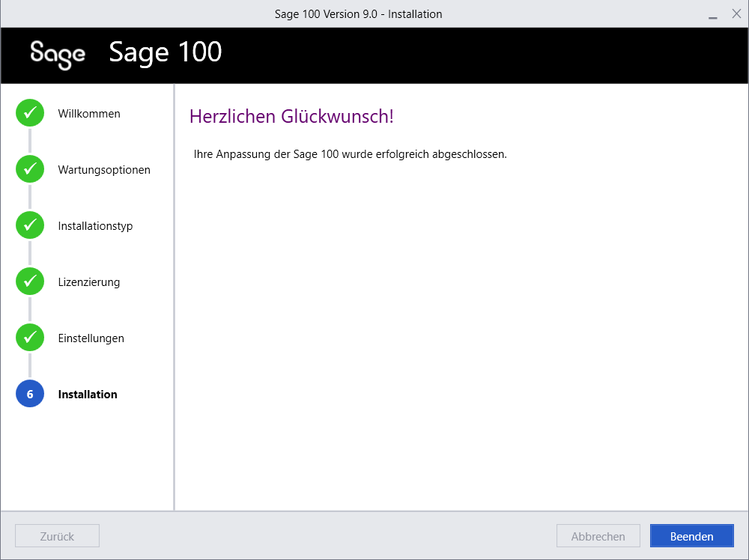Click the erfolgreich abgeschlossen message text
Viewport: 749px width, 560px height.
[350, 154]
